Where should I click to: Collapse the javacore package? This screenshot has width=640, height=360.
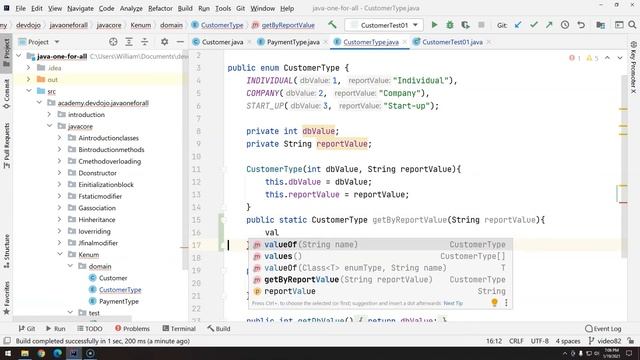(49, 126)
